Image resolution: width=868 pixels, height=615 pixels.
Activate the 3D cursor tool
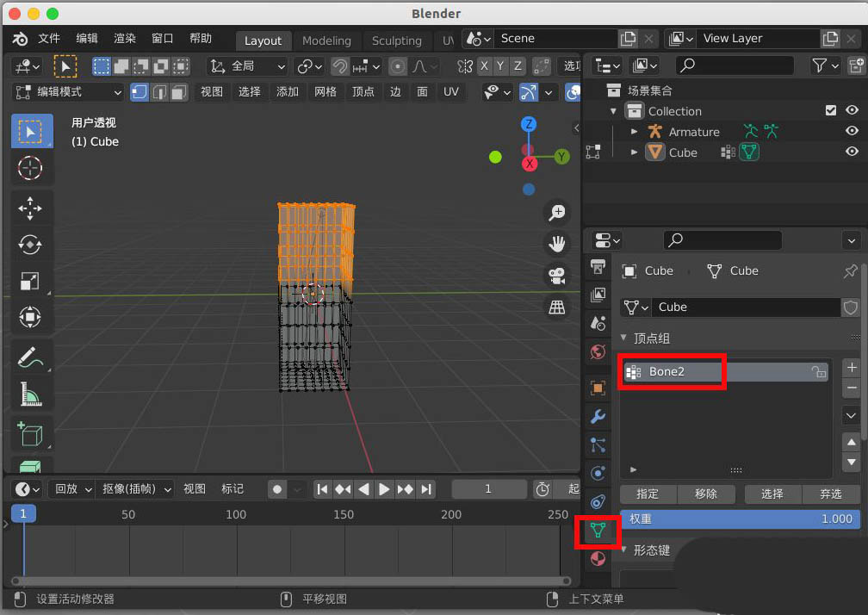[30, 168]
